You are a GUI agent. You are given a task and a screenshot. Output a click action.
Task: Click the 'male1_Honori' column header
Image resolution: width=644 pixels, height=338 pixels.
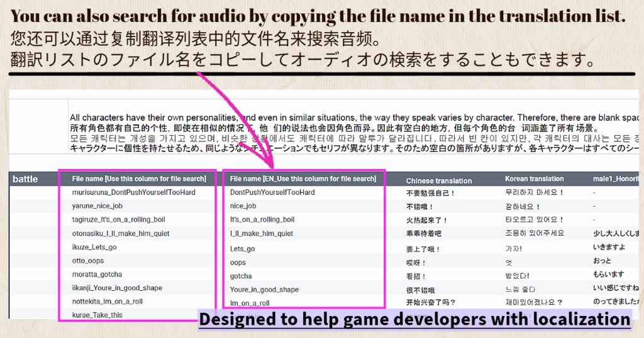[616, 178]
